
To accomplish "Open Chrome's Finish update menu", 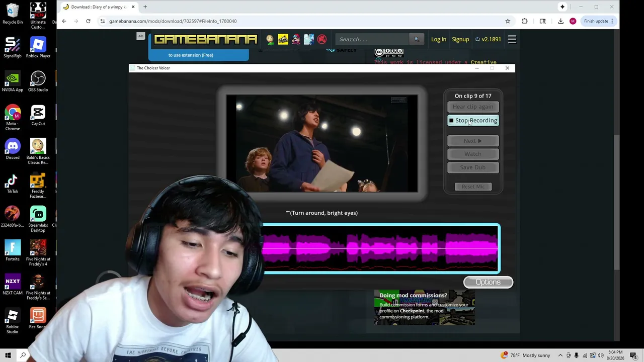I will [x=599, y=21].
